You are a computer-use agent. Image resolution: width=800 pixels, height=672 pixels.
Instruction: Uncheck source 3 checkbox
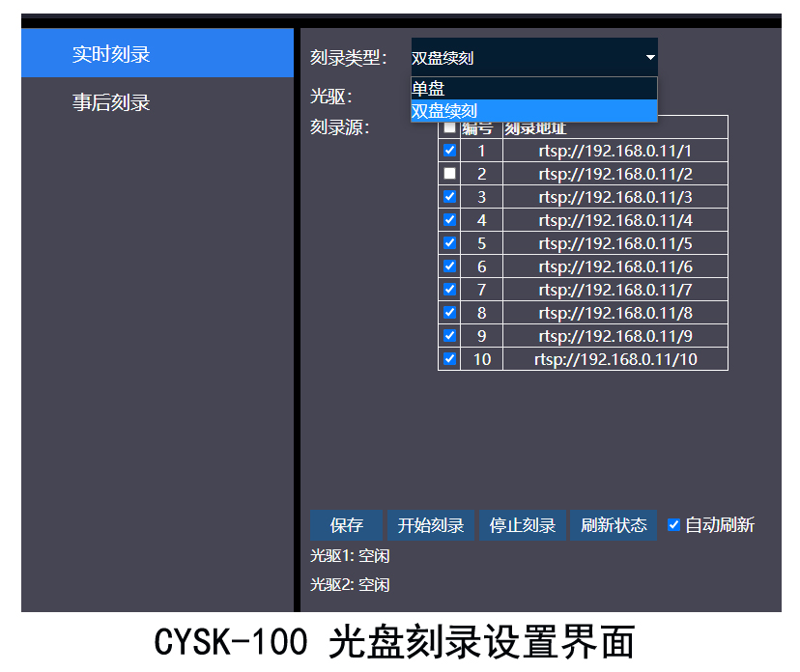click(449, 197)
